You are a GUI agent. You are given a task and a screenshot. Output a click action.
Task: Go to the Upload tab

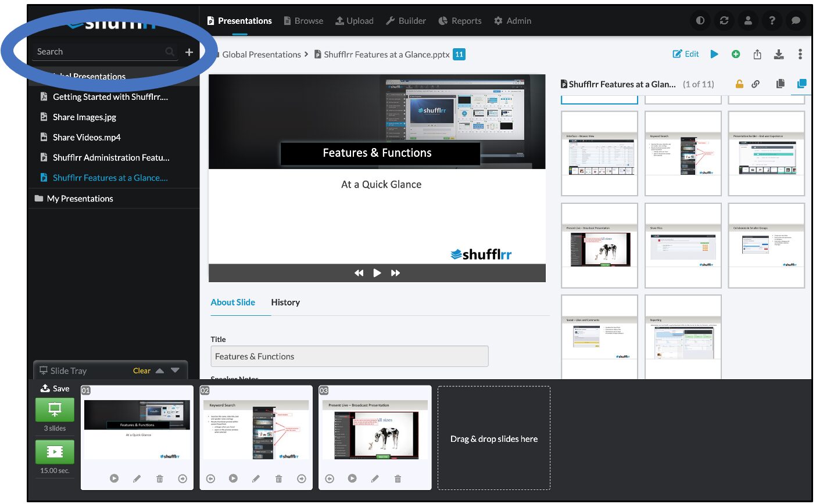[x=355, y=21]
